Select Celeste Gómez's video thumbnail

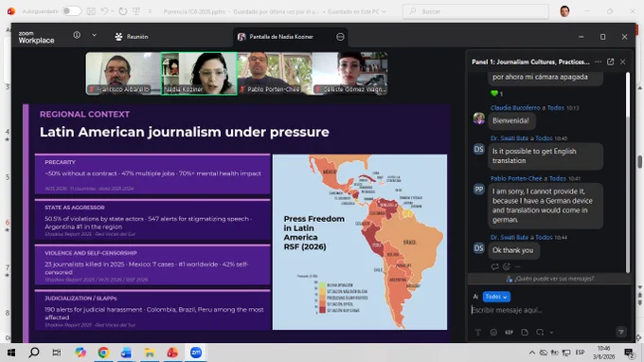pos(349,73)
